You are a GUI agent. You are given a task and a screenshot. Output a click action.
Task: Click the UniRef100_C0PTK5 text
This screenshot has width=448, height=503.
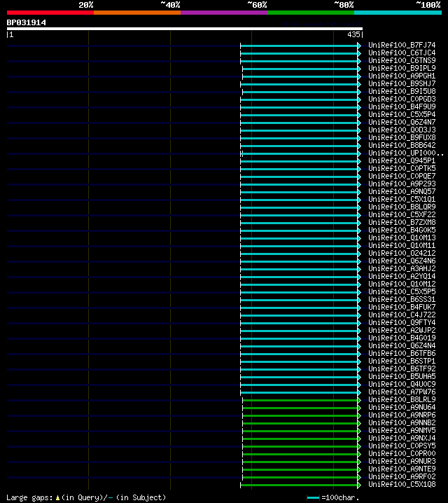point(402,168)
